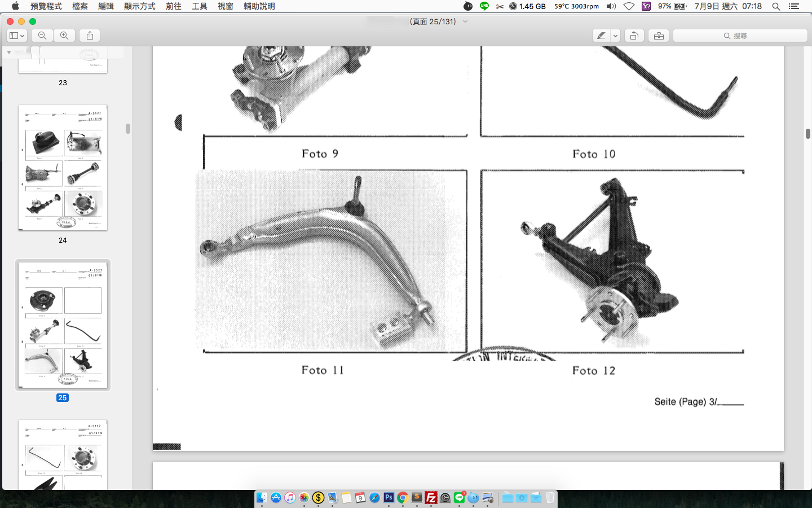Click the Foto 11 caption text

[x=323, y=370]
